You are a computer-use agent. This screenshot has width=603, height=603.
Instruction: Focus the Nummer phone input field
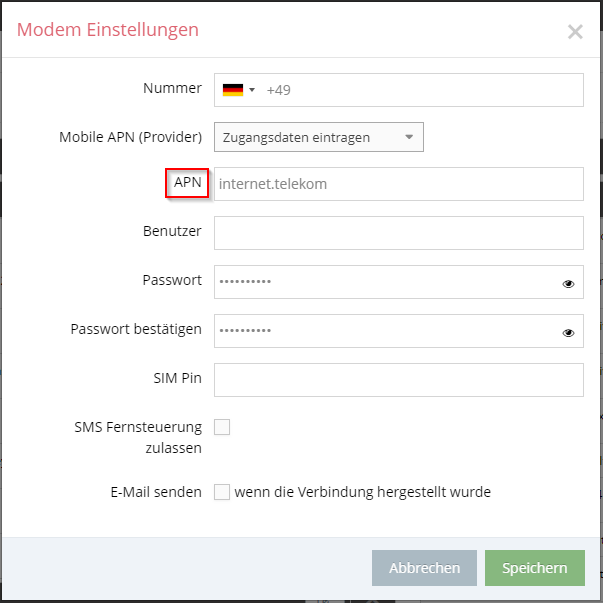[x=399, y=90]
